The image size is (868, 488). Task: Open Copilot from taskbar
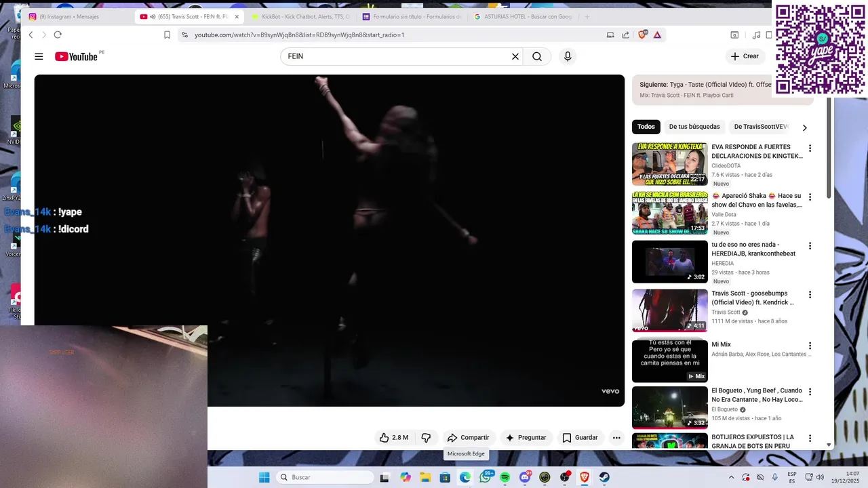point(406,477)
